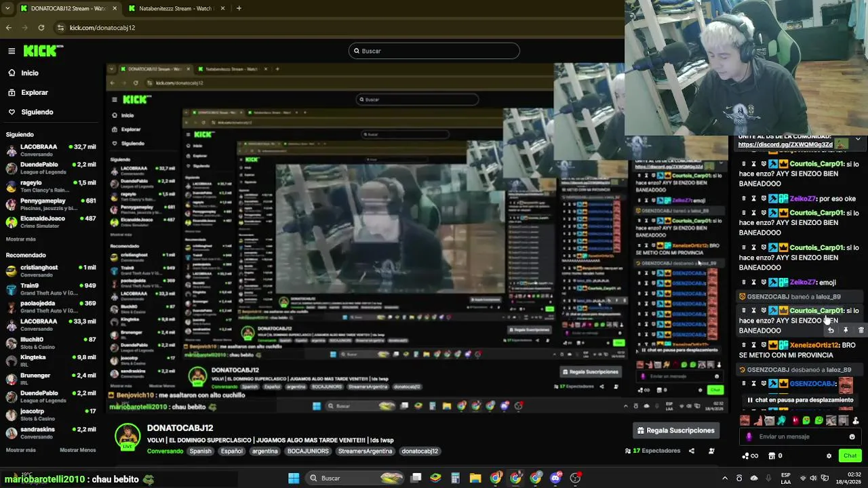Pin the hovered Courtois_Carp01 message

pos(846,330)
